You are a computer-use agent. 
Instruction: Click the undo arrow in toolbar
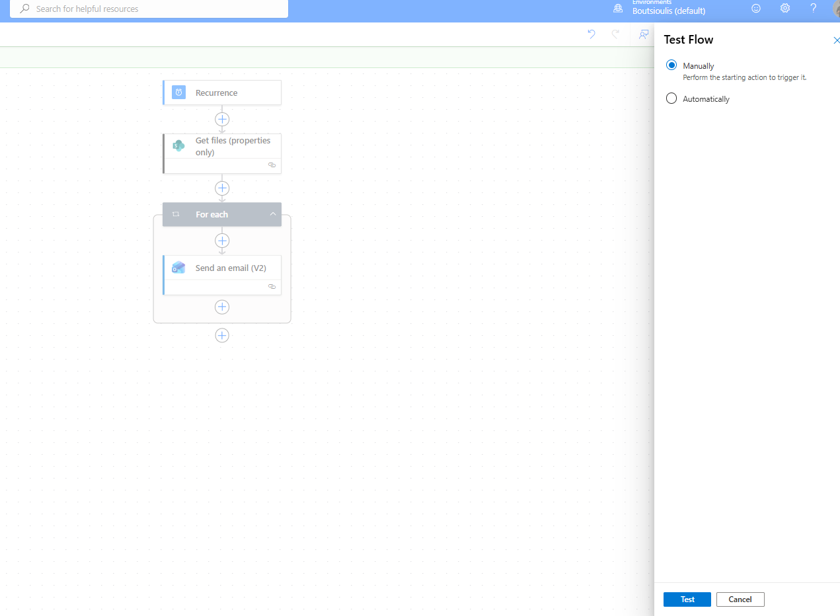coord(592,34)
